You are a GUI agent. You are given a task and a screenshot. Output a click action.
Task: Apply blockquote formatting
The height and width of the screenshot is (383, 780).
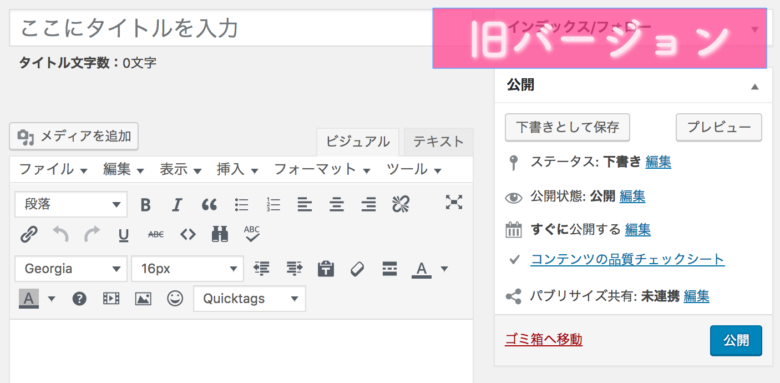coord(209,204)
